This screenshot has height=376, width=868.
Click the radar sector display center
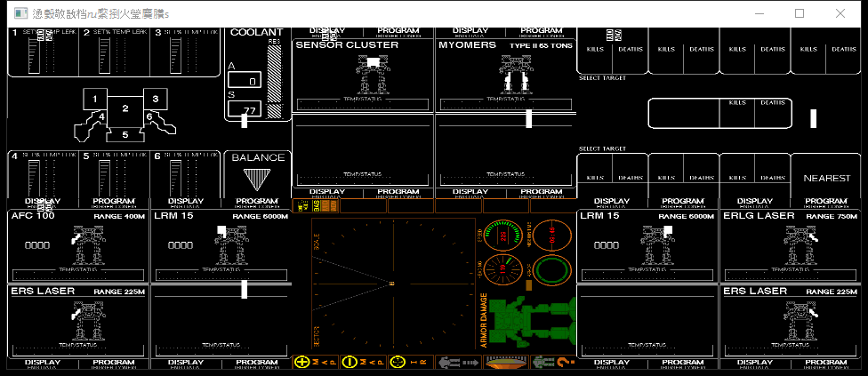(x=392, y=283)
